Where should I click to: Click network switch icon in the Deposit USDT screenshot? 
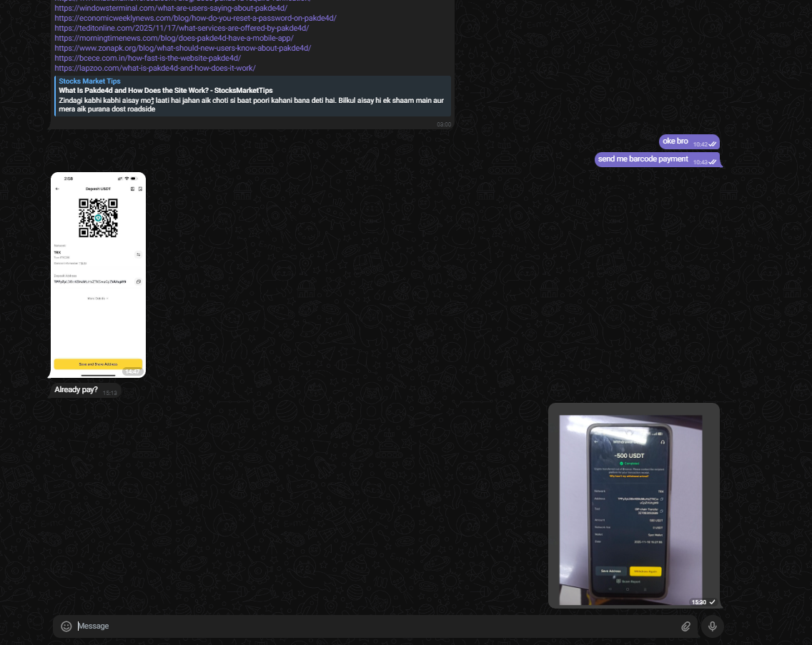[139, 254]
